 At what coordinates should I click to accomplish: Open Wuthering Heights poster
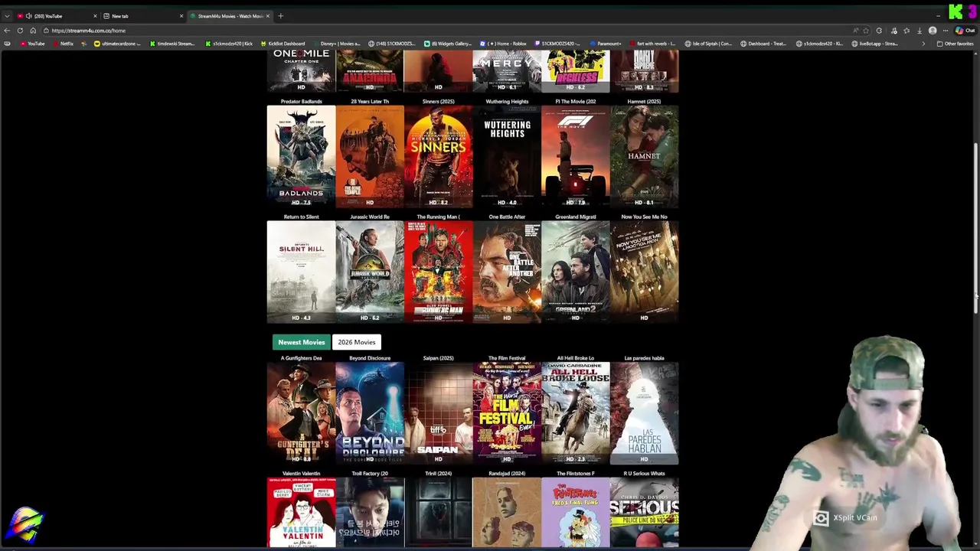point(507,156)
